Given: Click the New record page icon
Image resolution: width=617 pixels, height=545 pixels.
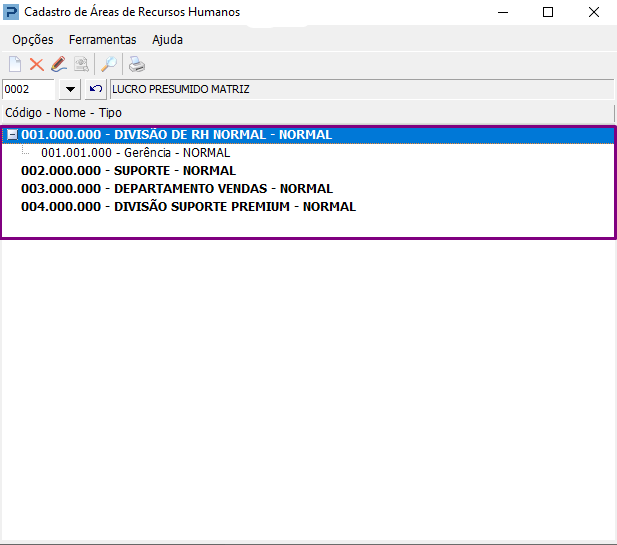Looking at the screenshot, I should coord(15,64).
